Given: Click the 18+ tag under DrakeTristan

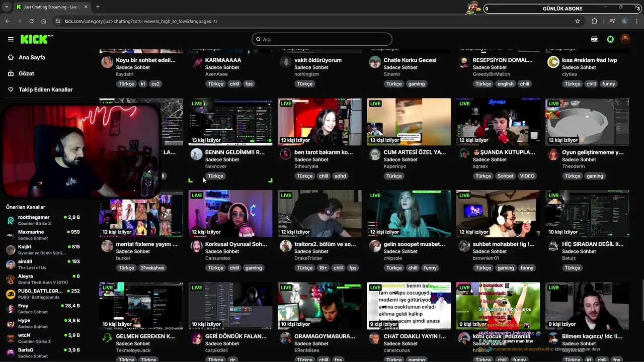Looking at the screenshot, I should (x=323, y=268).
